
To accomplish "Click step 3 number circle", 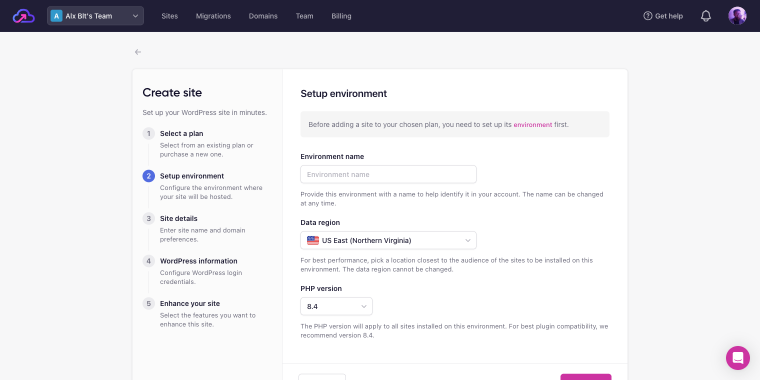I will click(x=148, y=219).
